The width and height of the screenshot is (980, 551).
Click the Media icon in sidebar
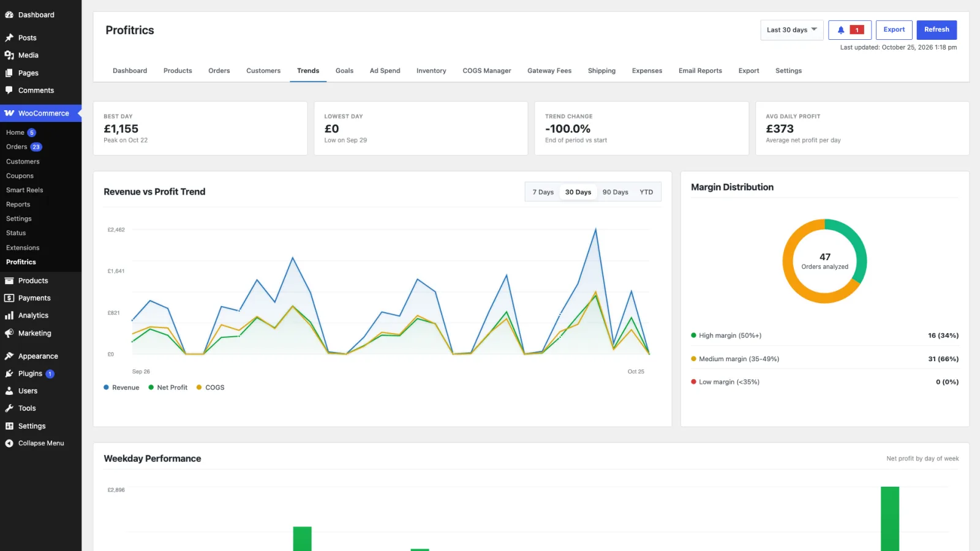(x=9, y=55)
